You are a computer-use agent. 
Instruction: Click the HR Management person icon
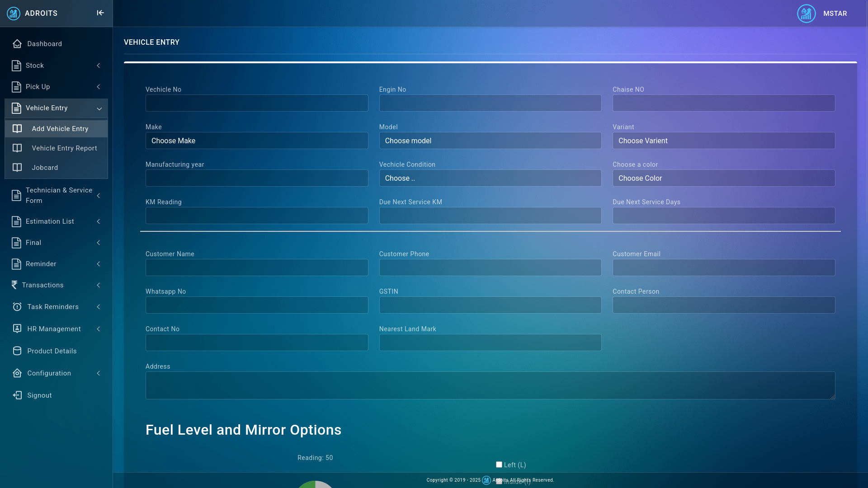click(17, 329)
